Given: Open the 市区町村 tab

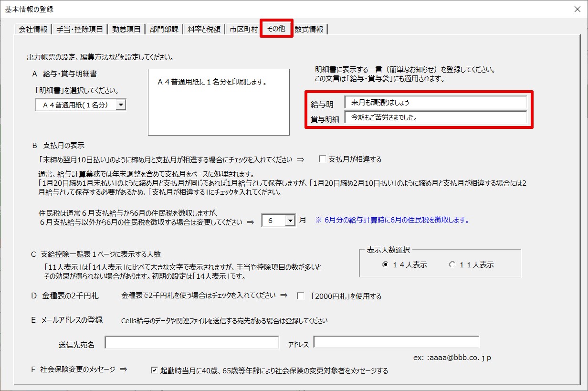Looking at the screenshot, I should pos(243,29).
